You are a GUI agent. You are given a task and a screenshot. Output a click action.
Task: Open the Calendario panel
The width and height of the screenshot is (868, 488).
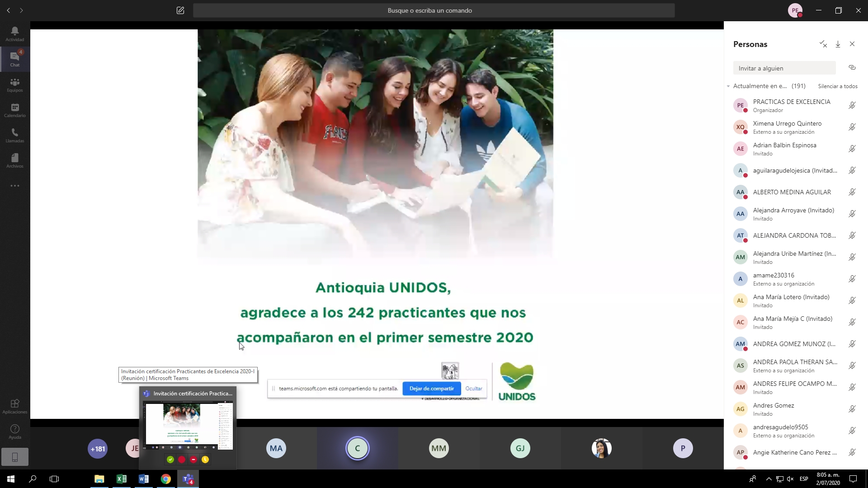[x=14, y=110]
